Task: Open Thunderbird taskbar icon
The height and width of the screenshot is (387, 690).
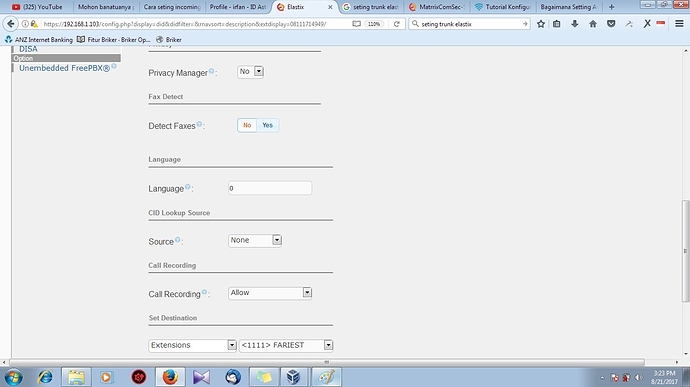Action: point(233,377)
